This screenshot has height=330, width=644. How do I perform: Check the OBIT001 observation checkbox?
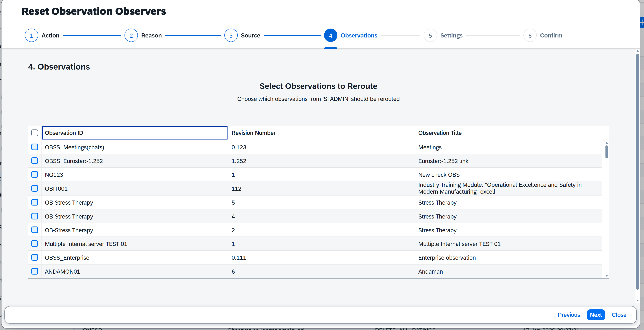point(35,188)
